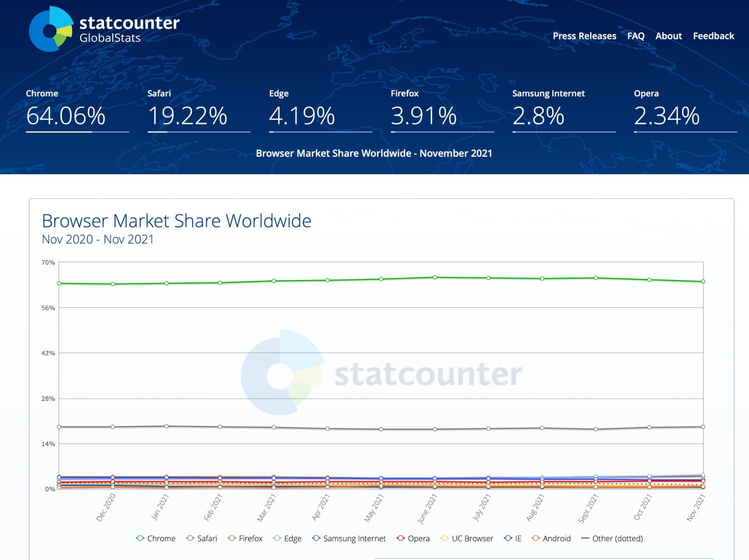This screenshot has width=749, height=560.
Task: Click the IE legend marker icon
Action: pyautogui.click(x=508, y=539)
